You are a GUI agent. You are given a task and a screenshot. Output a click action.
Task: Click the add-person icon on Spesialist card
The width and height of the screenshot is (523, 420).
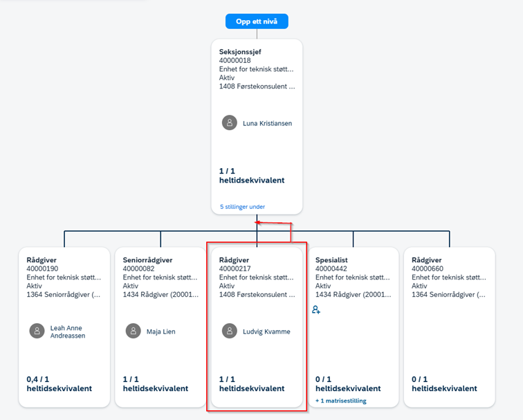pyautogui.click(x=316, y=310)
